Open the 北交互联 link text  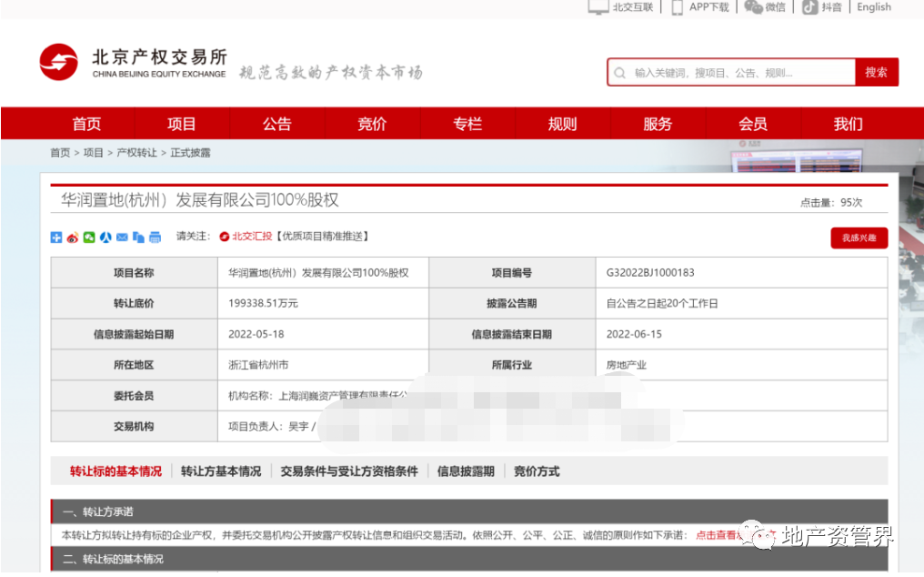click(633, 7)
